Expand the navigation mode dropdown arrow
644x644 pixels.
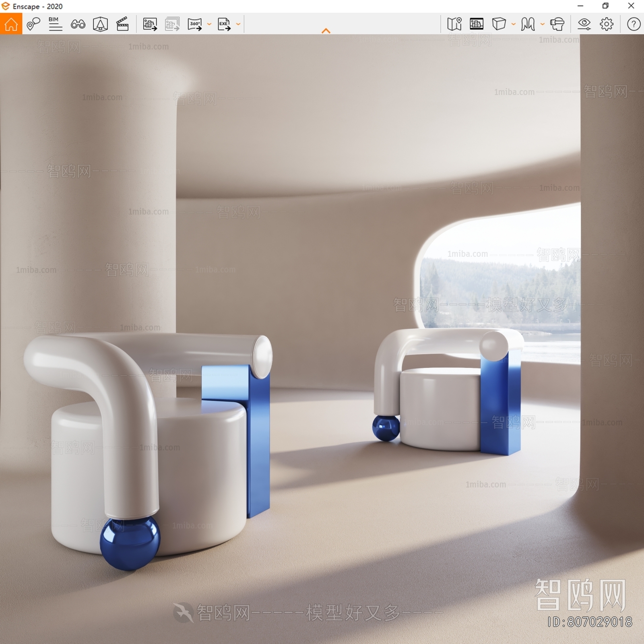tap(542, 24)
